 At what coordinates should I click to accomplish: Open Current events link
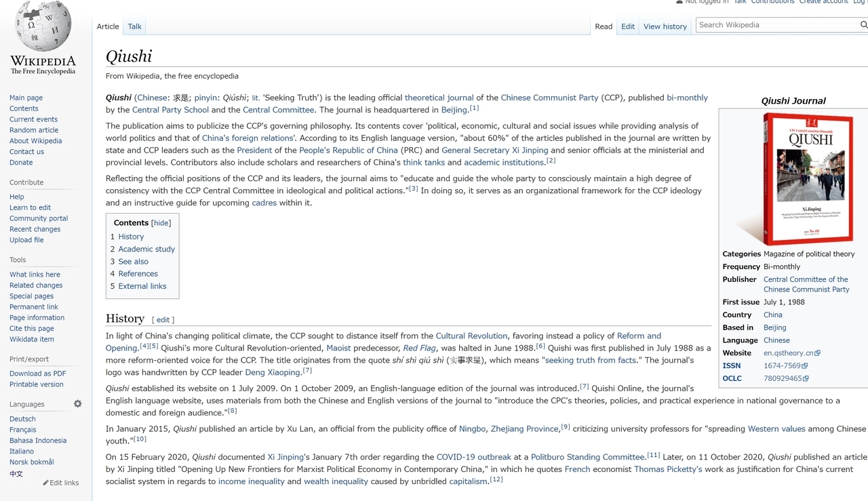[x=33, y=119]
